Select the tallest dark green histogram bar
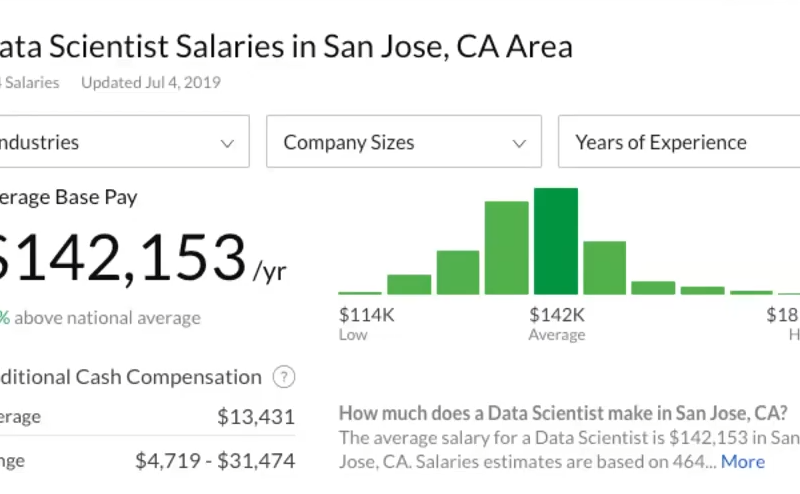The image size is (800, 494). [x=556, y=241]
